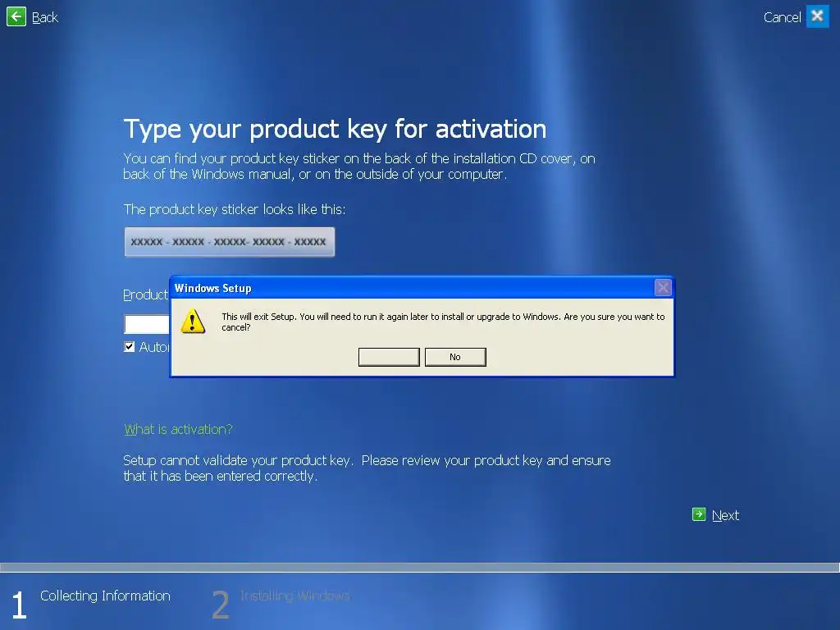Click the 'This will exit Setup' dialog message
The image size is (840, 630).
[x=443, y=322]
